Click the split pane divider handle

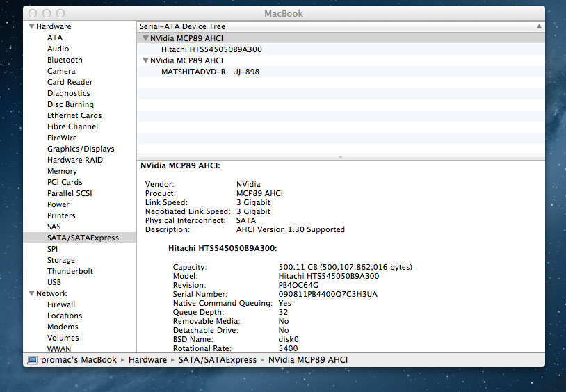click(340, 157)
